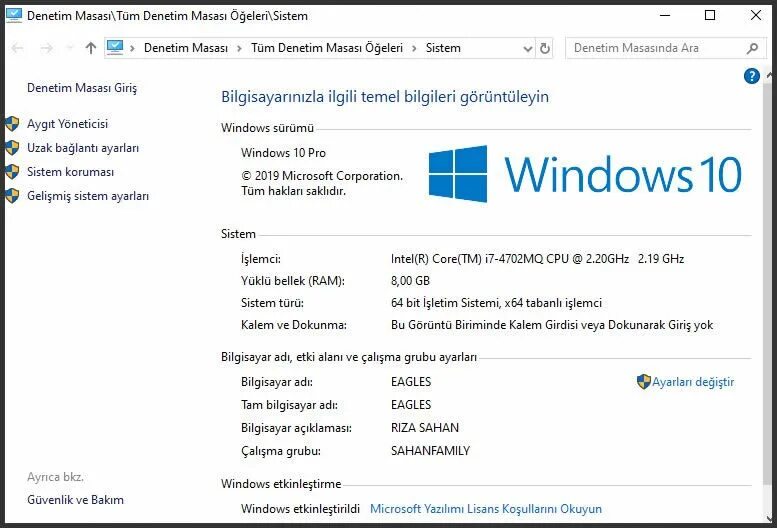Click shield icon beside Uzak bağlantı ayarları
Viewport: 777px width, 528px height.
click(12, 148)
